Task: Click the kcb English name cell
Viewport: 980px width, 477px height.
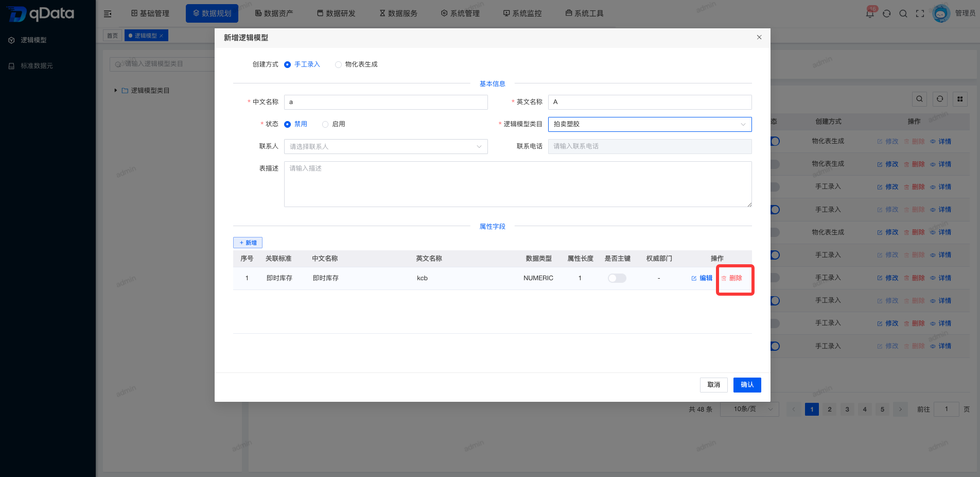Action: click(422, 278)
